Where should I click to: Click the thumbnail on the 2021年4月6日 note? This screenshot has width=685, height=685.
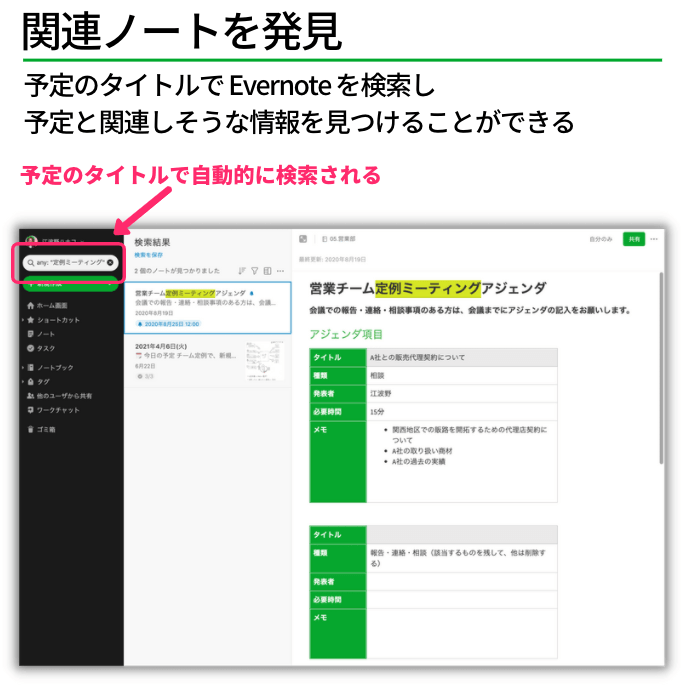pos(265,361)
